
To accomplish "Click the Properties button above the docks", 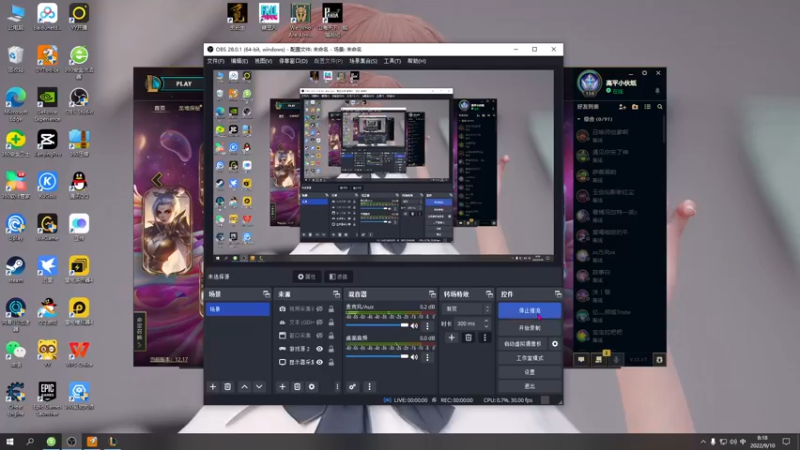I will pos(307,277).
